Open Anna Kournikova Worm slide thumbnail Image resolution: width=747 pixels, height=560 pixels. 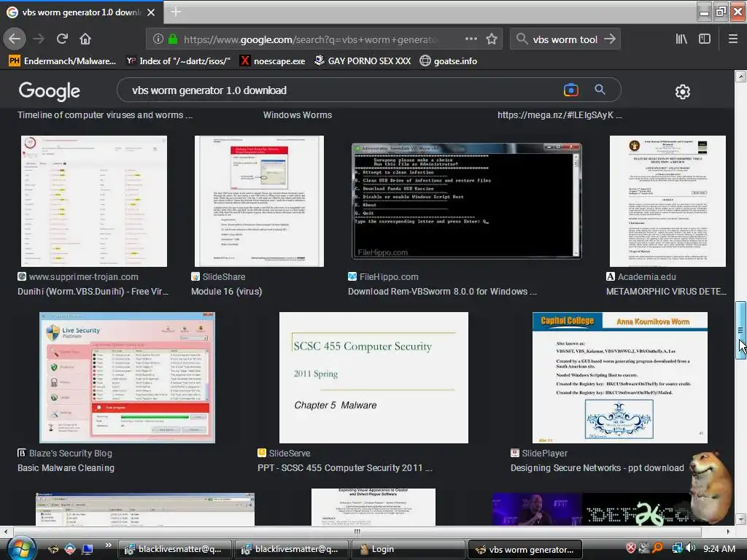coord(620,378)
